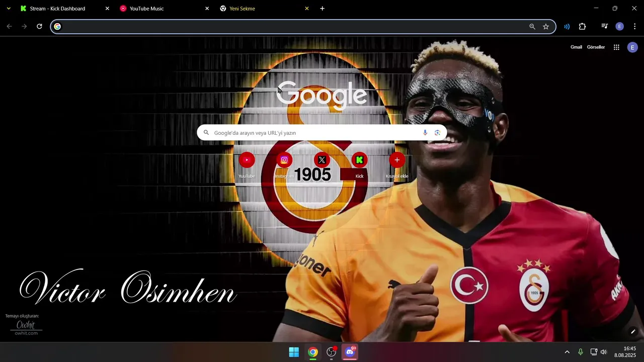Show hidden tray icons chevron

tap(567, 352)
